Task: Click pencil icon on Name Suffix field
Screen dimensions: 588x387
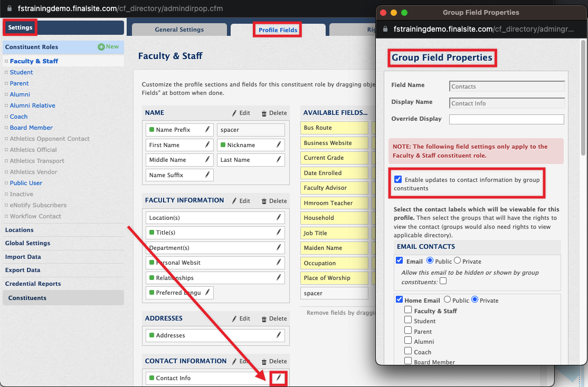Action: [207, 175]
